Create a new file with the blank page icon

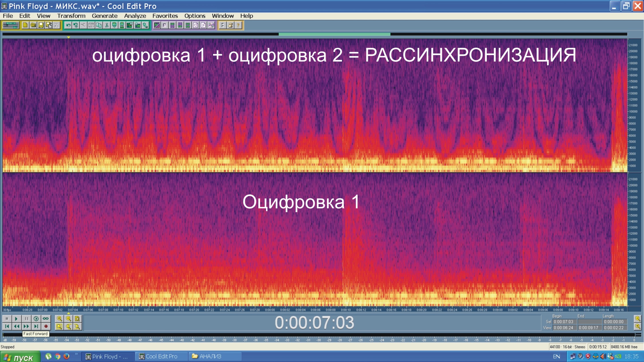pyautogui.click(x=25, y=25)
